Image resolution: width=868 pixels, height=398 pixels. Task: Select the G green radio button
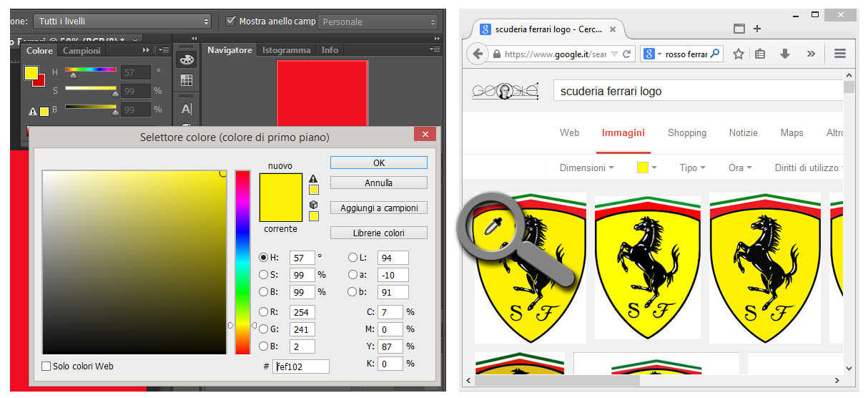263,329
